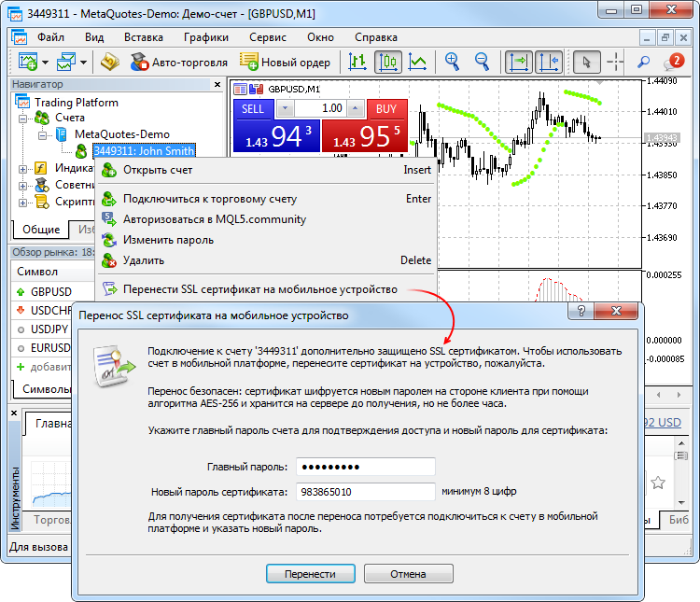Open the search magnifier icon
700x602 pixels.
click(x=643, y=62)
